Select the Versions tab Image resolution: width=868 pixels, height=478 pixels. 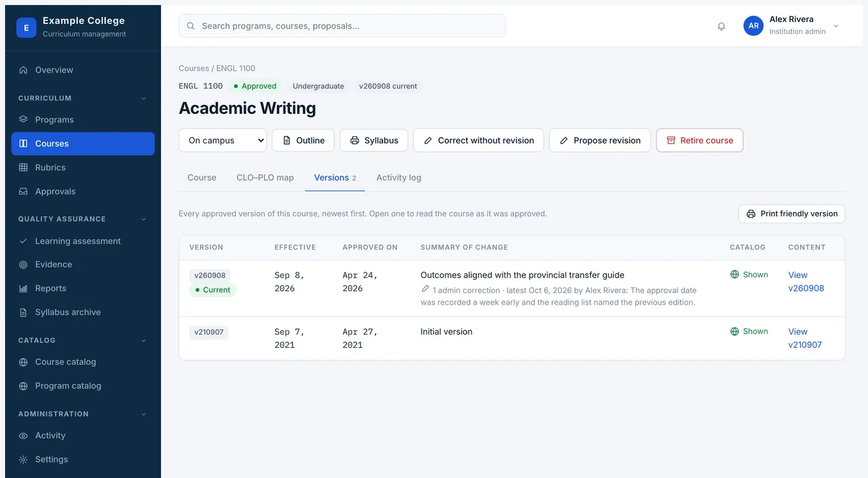[335, 178]
